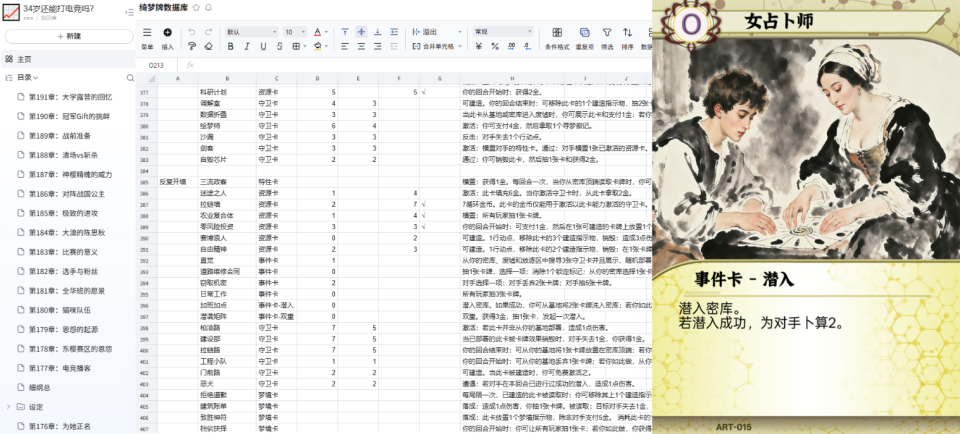Open the 常规 number format dropdown
Viewport: 960px width, 434px height.
click(503, 32)
